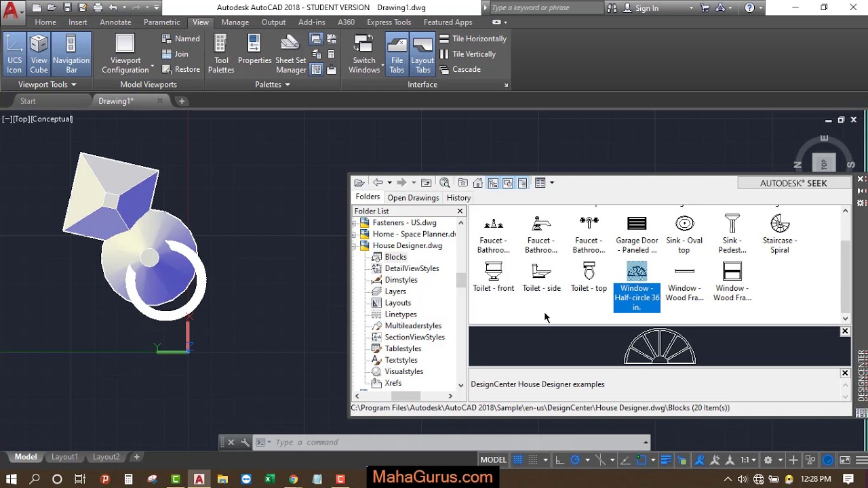Click DesignCenter Search icon

[x=445, y=183]
